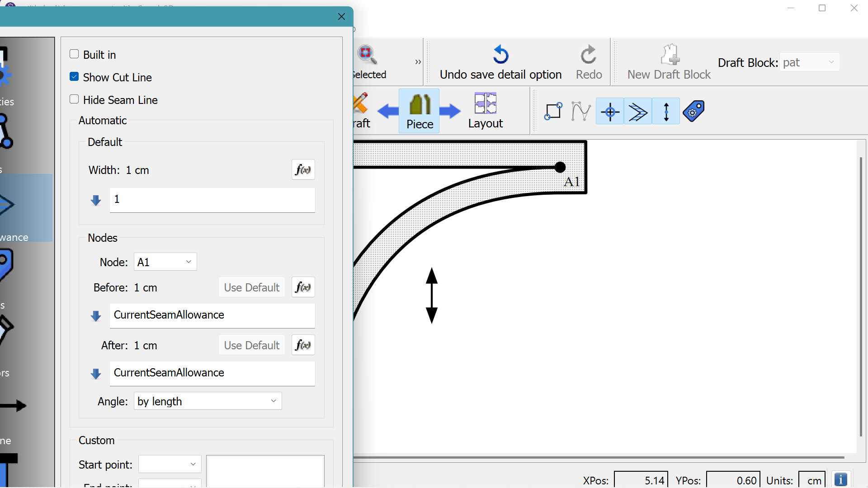Enable the Built in checkbox
This screenshot has width=868, height=488.
coord(75,54)
